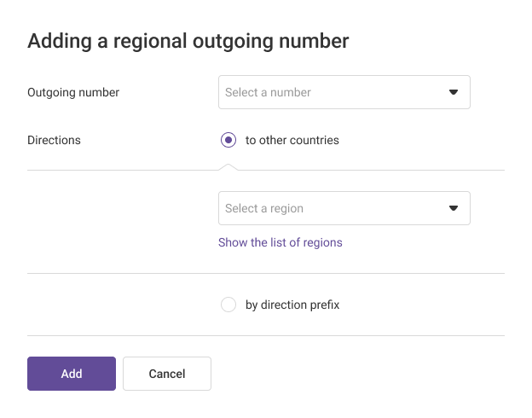Click the "Select a region" placeholder text

pyautogui.click(x=264, y=208)
